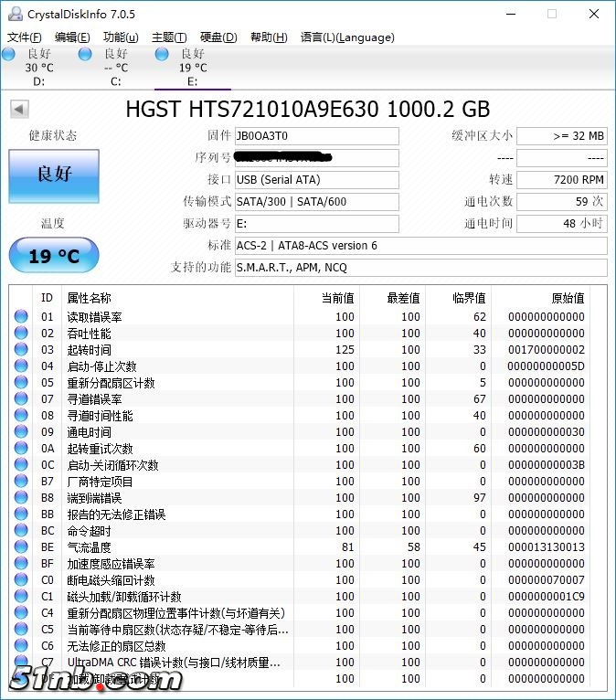Click the standard field ACS-2 | ATA8-ACS version 6
This screenshot has width=616, height=700.
click(x=421, y=246)
